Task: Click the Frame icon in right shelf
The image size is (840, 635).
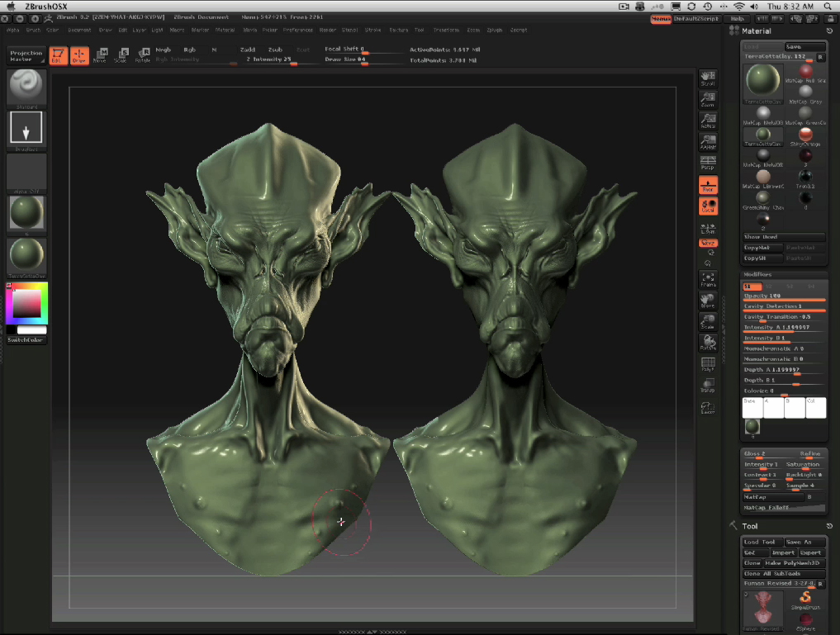Action: click(708, 279)
